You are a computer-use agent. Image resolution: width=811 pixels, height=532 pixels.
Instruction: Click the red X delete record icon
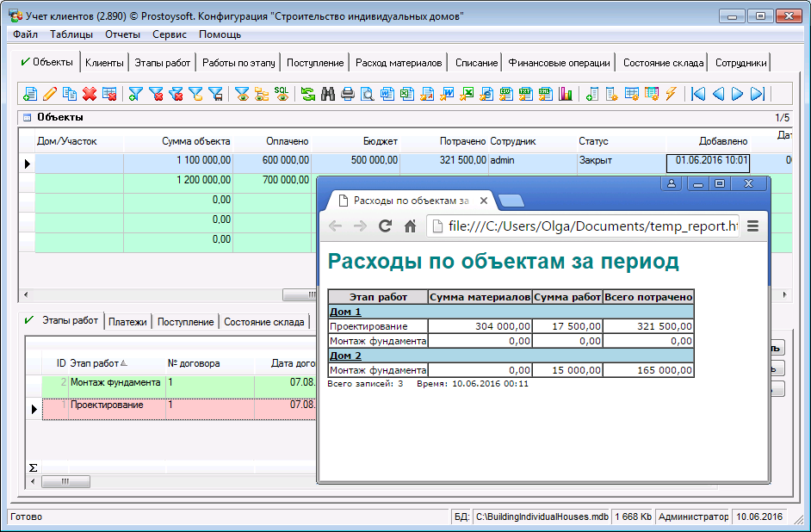(90, 94)
